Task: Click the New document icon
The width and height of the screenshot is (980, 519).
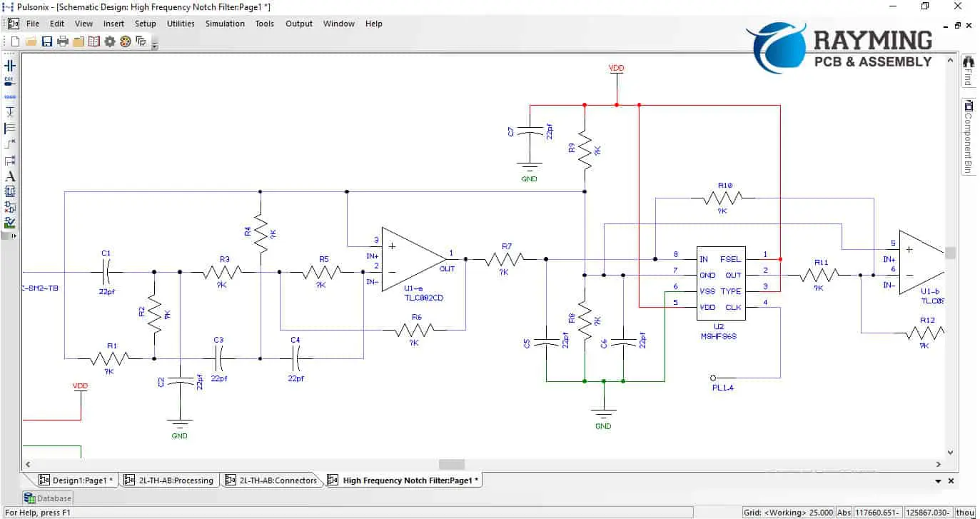Action: 16,41
